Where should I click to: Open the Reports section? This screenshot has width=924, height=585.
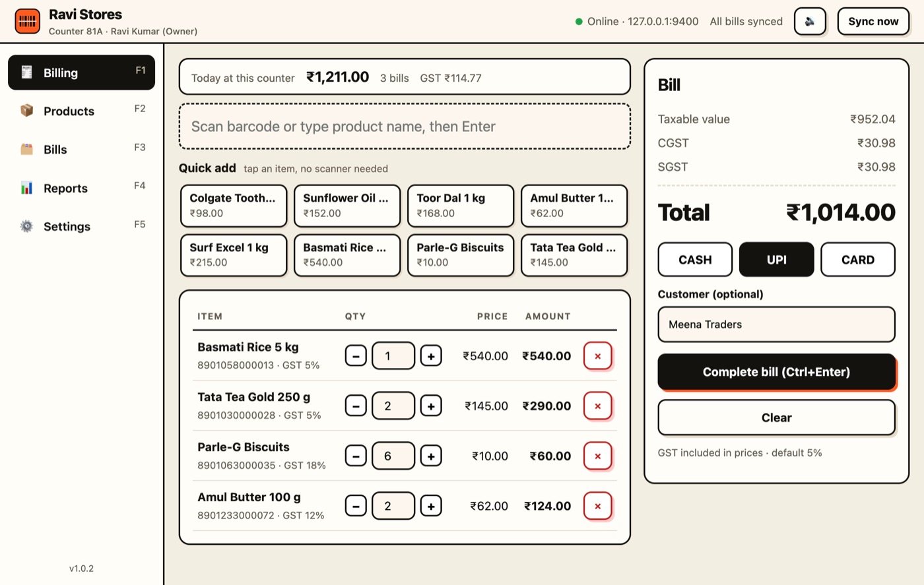point(81,188)
